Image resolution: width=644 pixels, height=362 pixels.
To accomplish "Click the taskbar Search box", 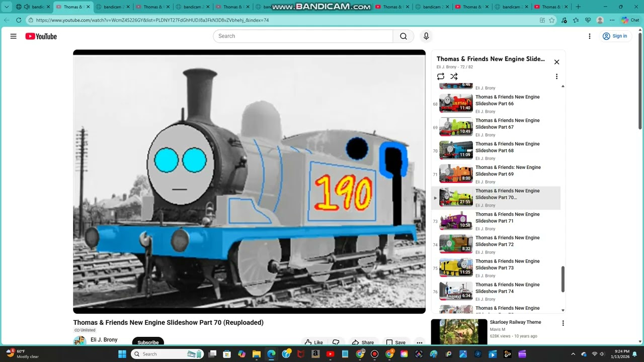I will (168, 354).
